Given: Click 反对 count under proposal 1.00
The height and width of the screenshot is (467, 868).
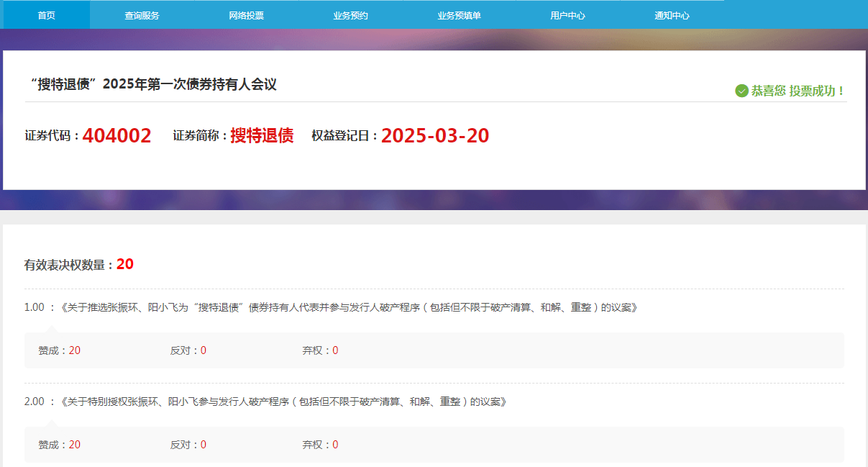Looking at the screenshot, I should [x=204, y=350].
